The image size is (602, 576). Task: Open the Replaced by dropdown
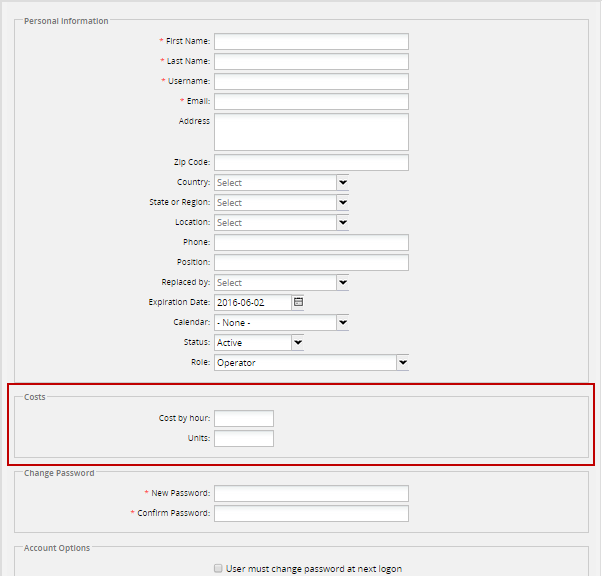[x=342, y=283]
